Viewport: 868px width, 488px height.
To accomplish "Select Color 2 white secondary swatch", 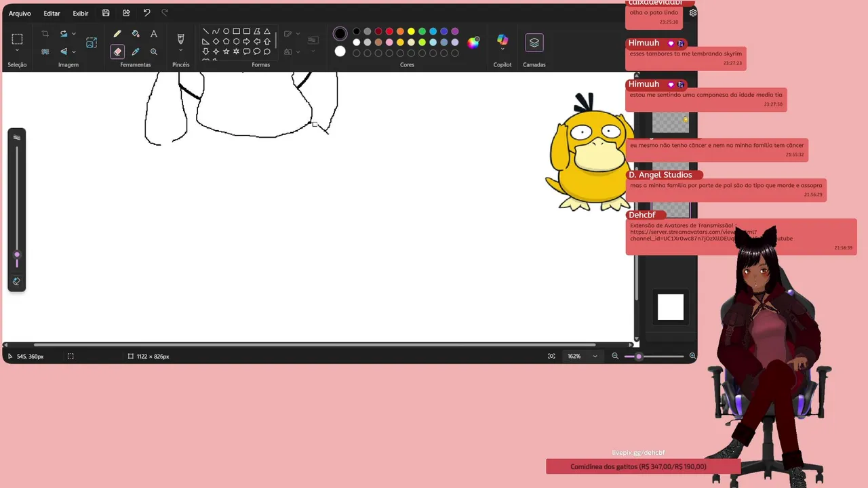I will coord(340,52).
